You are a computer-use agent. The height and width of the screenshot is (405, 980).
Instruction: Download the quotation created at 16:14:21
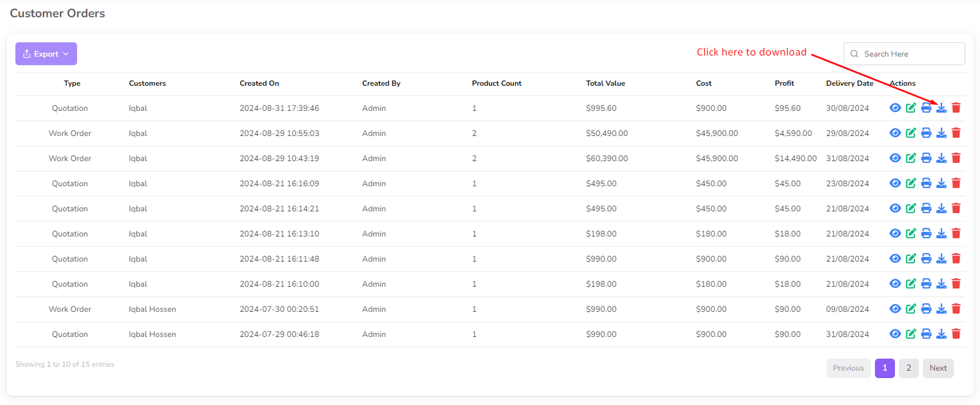(941, 208)
